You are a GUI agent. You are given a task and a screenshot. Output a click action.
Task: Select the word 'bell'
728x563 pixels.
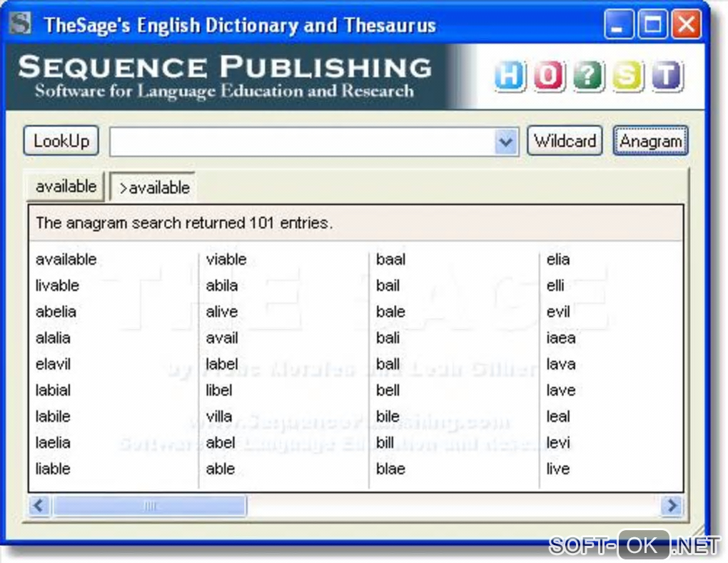[388, 390]
